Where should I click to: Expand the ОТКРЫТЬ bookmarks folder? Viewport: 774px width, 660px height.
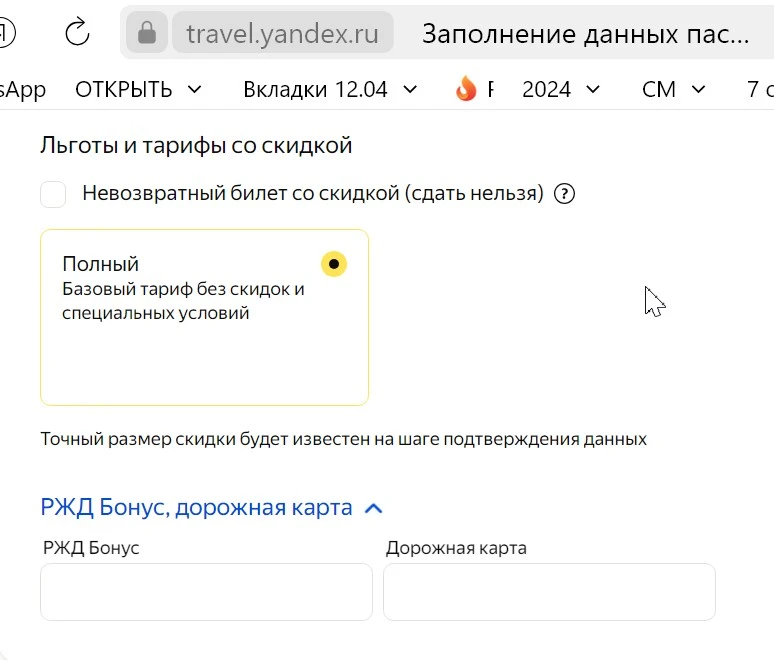pyautogui.click(x=139, y=89)
